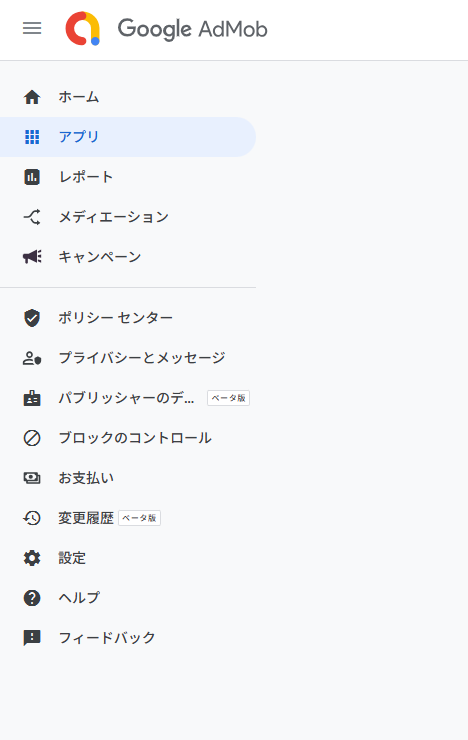Click the mediation arrows icon
468x740 pixels.
pyautogui.click(x=32, y=217)
